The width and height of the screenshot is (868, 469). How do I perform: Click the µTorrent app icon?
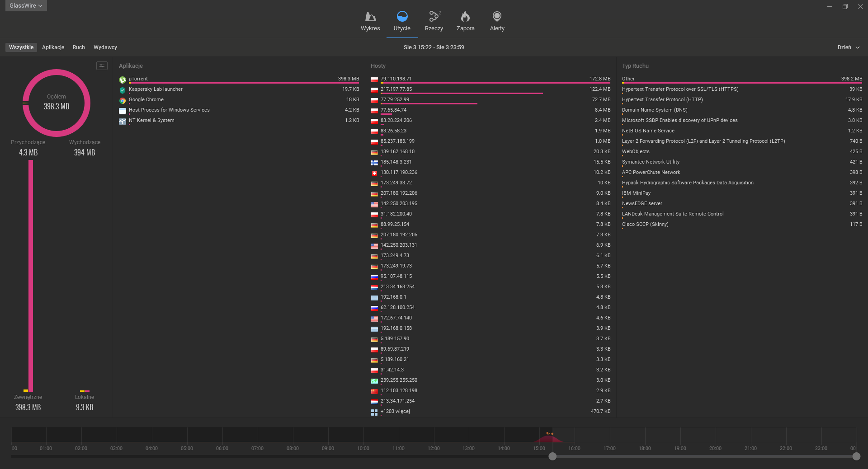coord(123,80)
